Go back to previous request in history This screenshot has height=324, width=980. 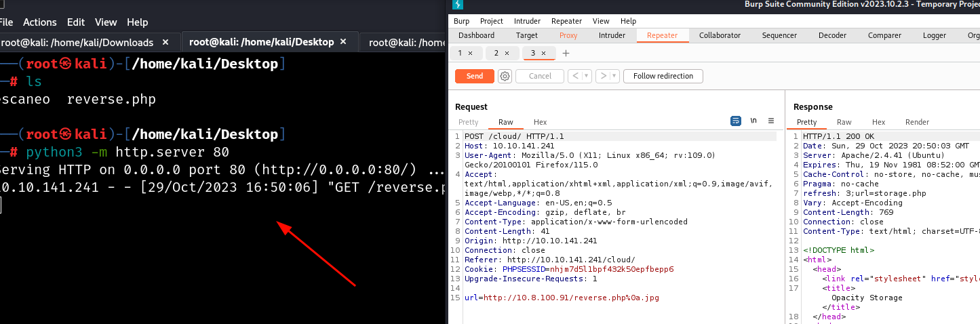575,76
